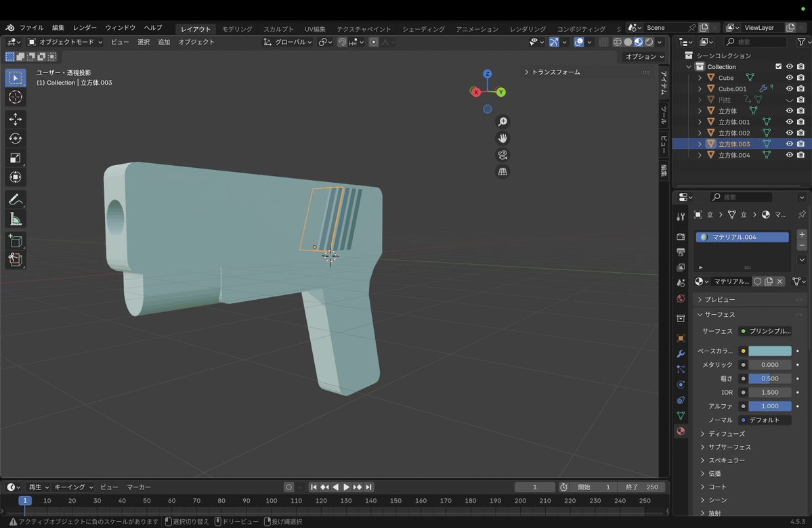812x528 pixels.
Task: Expand the Cube.001 tree item
Action: tap(700, 89)
